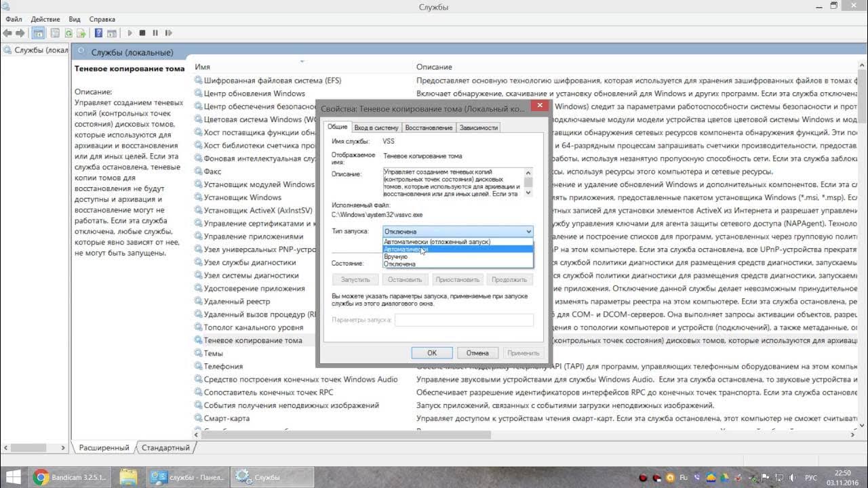Click the Export list toolbar icon
The height and width of the screenshot is (488, 868).
(81, 33)
